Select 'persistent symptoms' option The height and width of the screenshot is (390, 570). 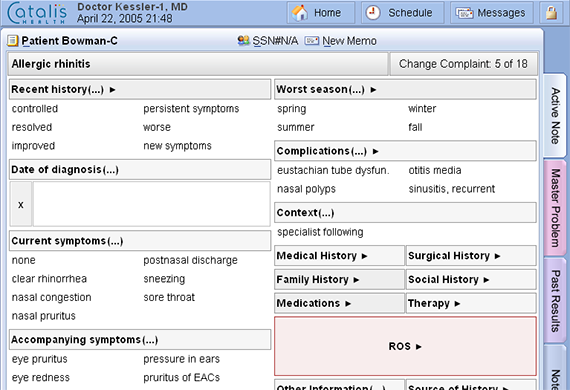pyautogui.click(x=191, y=109)
